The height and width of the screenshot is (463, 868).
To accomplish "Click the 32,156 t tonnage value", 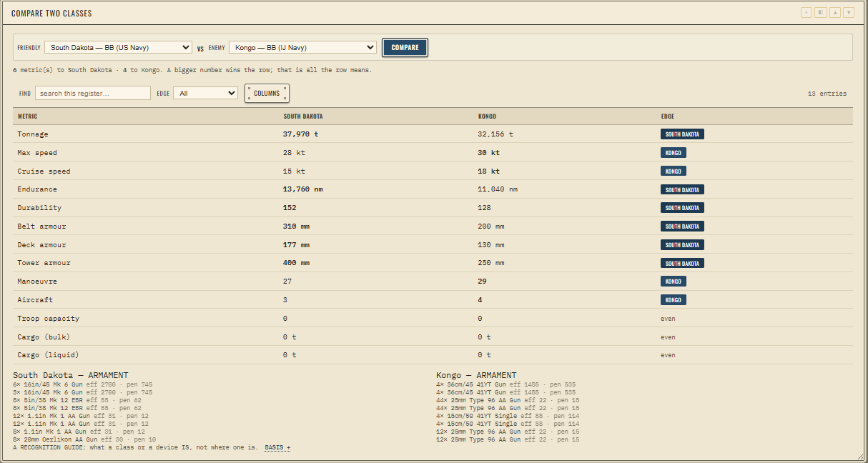I will [495, 134].
